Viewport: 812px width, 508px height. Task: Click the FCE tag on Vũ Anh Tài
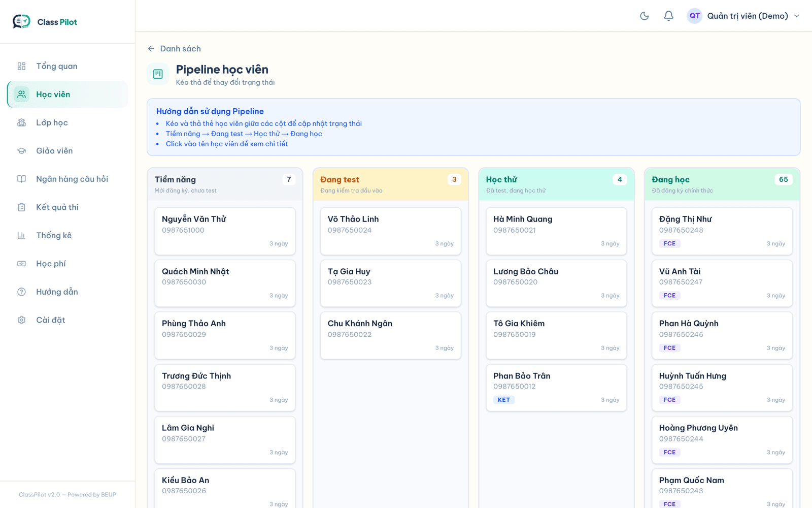[669, 295]
